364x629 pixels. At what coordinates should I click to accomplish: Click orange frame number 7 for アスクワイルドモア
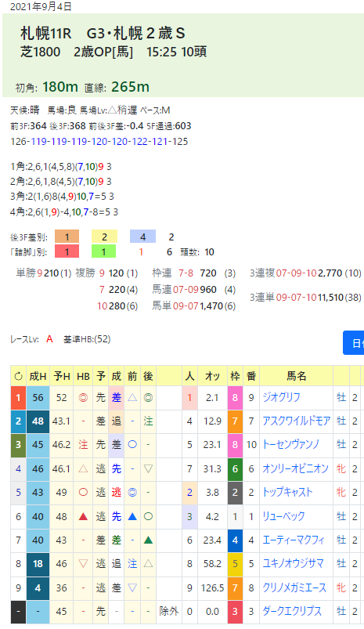[235, 421]
